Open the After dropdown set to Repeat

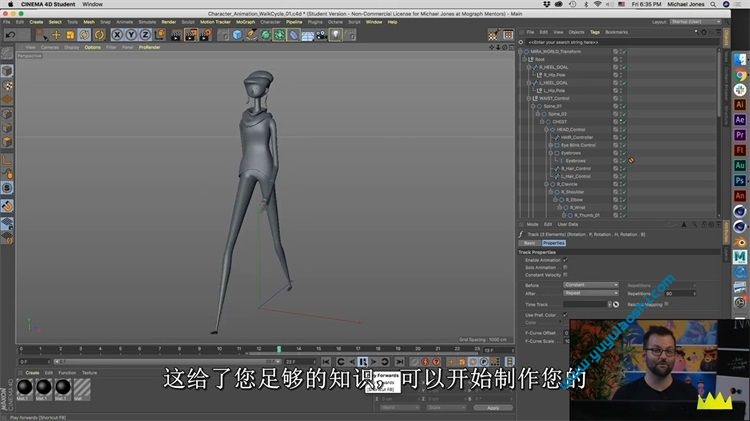(x=591, y=293)
